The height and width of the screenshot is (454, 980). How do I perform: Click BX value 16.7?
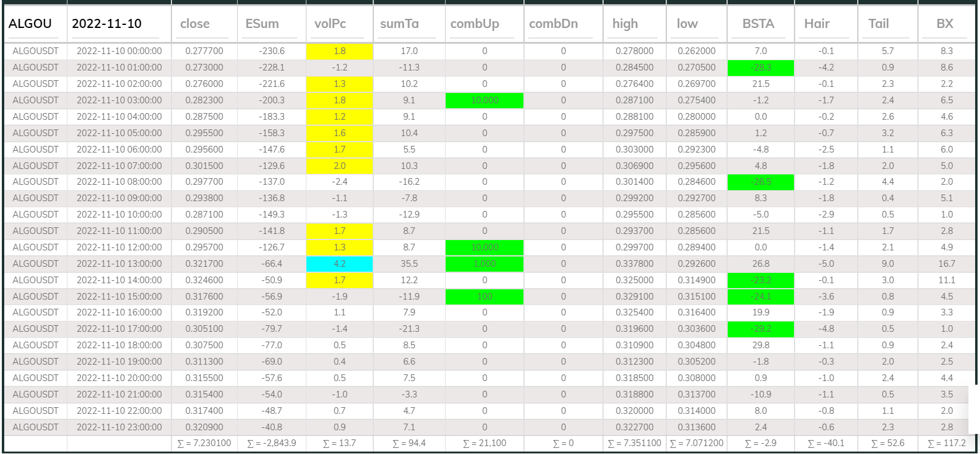947,264
